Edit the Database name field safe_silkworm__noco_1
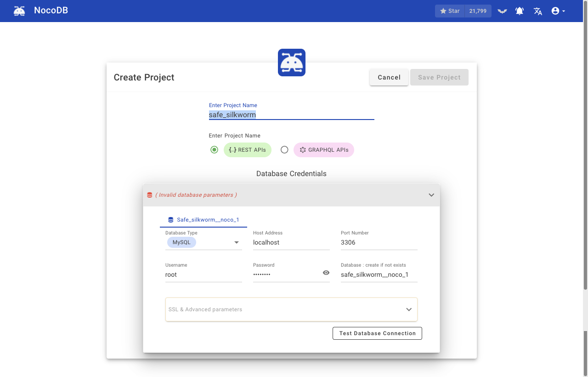The image size is (588, 377). tap(379, 274)
